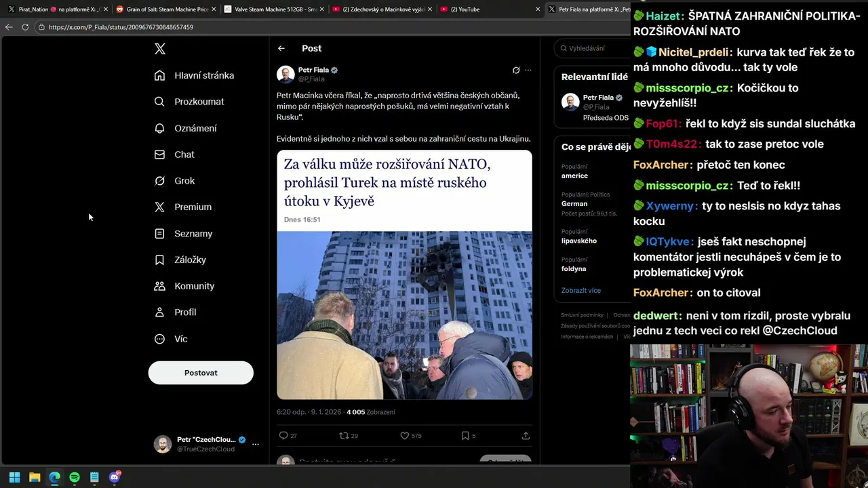868x488 pixels.
Task: Open Edge browser from taskbar
Action: coord(54,477)
